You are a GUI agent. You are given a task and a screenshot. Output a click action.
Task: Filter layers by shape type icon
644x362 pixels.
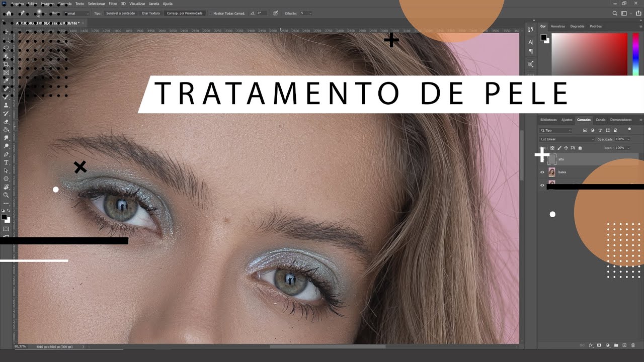point(608,130)
